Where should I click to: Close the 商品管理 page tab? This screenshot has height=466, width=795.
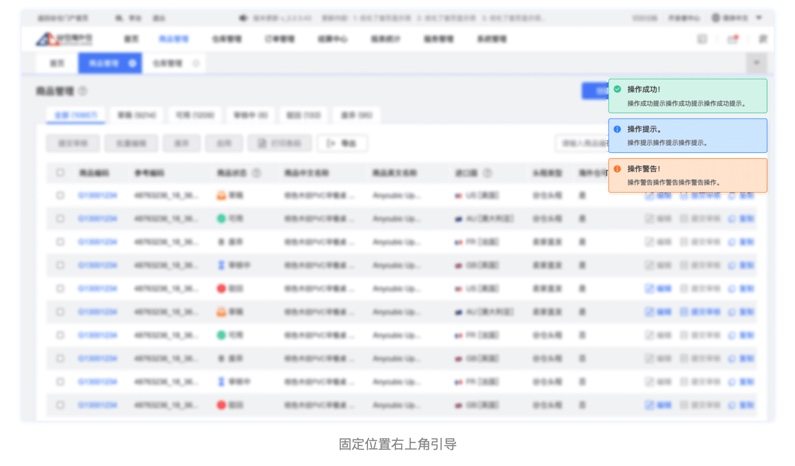point(132,63)
